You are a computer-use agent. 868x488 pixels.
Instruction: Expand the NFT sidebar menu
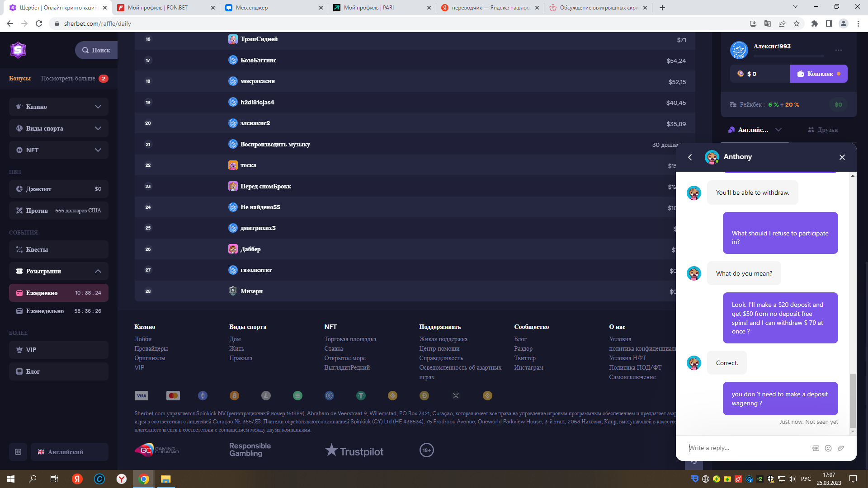(x=98, y=150)
